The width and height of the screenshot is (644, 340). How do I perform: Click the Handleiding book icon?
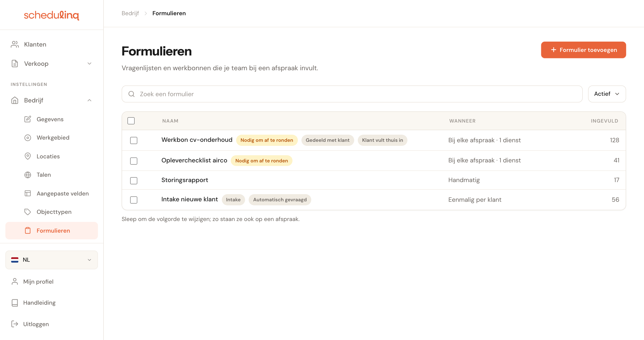[x=15, y=303]
